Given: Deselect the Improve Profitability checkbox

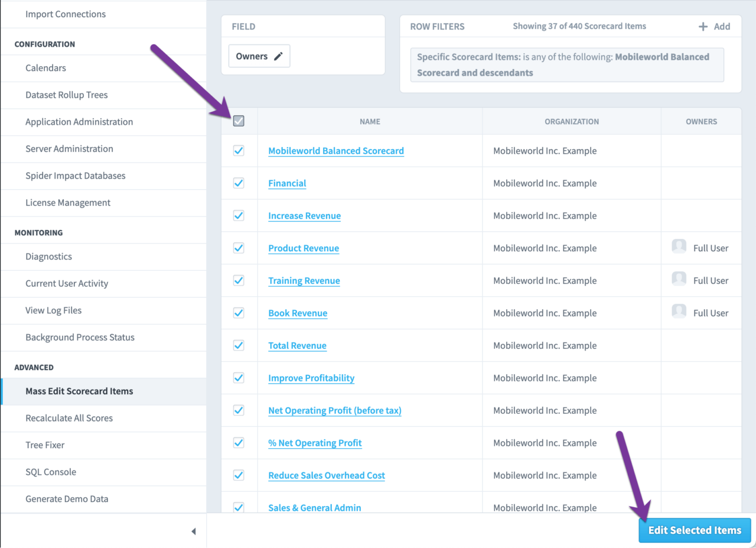Looking at the screenshot, I should coord(239,378).
